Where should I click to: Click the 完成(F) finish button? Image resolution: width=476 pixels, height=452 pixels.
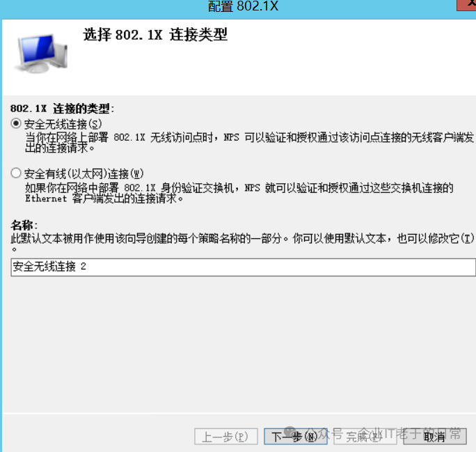point(365,437)
